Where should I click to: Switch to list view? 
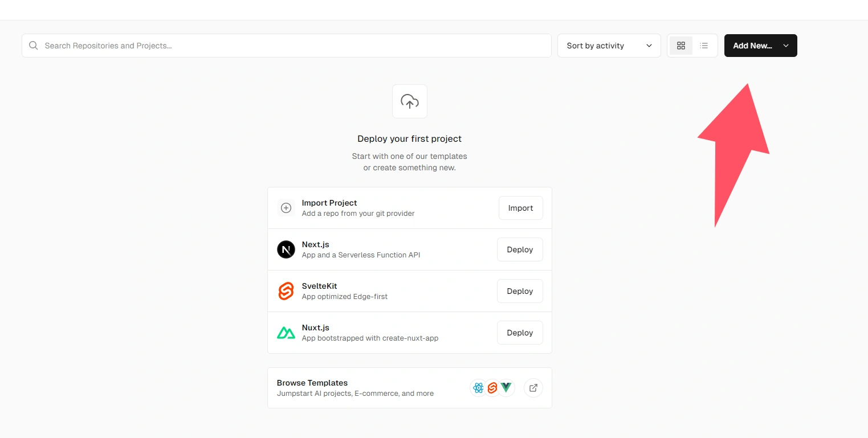(x=704, y=46)
